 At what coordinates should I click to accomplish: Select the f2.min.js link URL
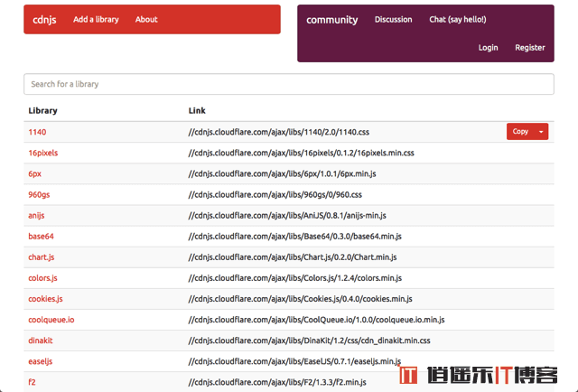pyautogui.click(x=277, y=382)
